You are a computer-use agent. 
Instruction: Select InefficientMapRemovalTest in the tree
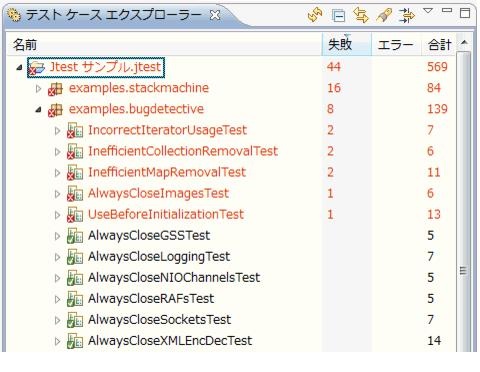click(x=167, y=172)
